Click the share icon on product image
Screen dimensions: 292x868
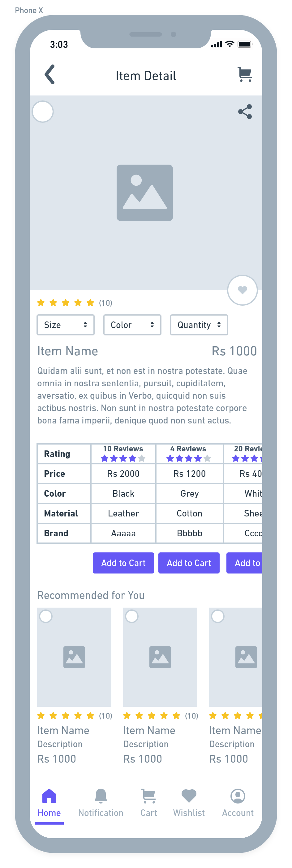[x=245, y=112]
